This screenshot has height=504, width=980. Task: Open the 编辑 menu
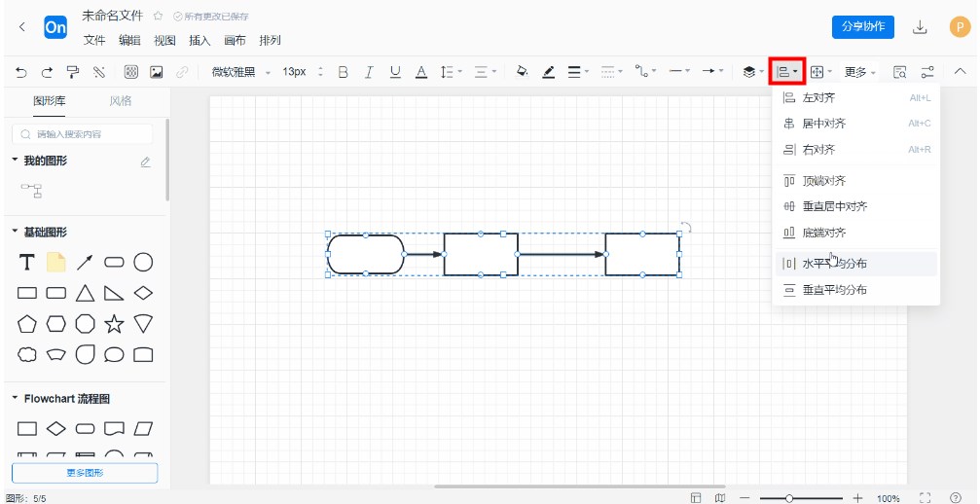[129, 41]
